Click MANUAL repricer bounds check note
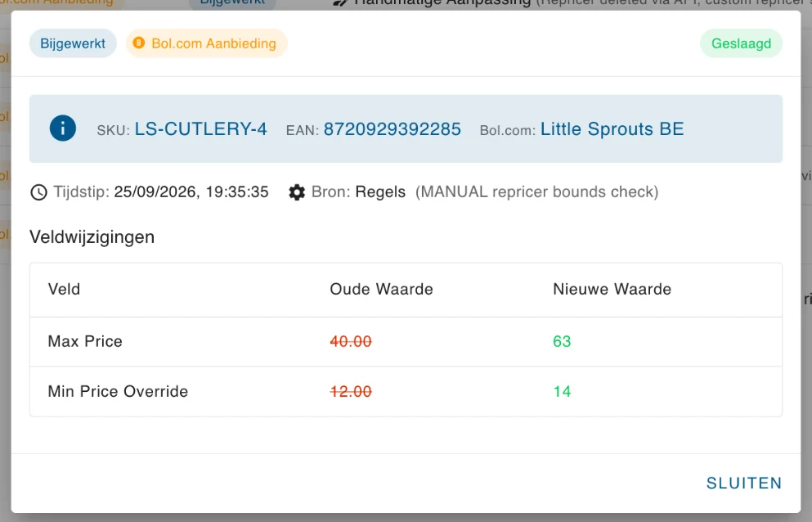812x522 pixels. pyautogui.click(x=537, y=192)
